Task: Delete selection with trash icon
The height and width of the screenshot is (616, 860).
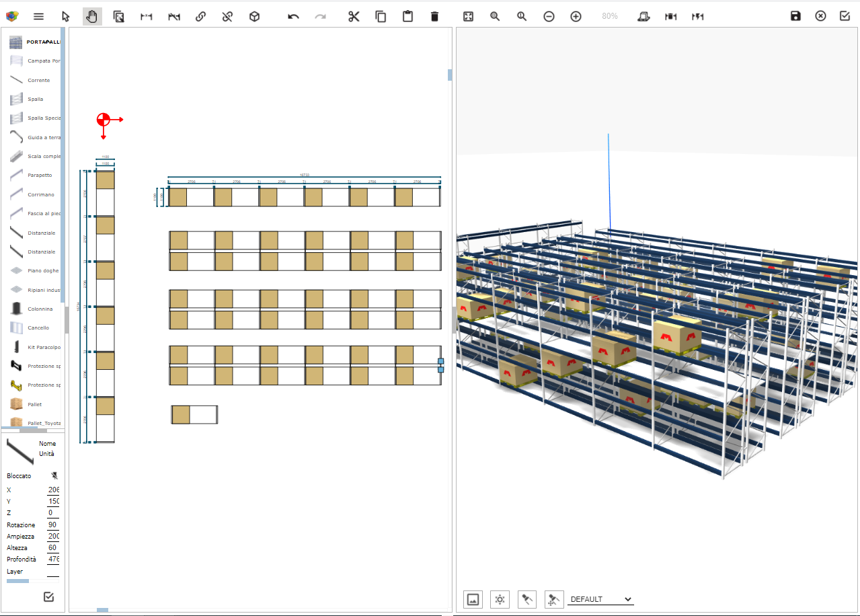Action: click(x=434, y=16)
